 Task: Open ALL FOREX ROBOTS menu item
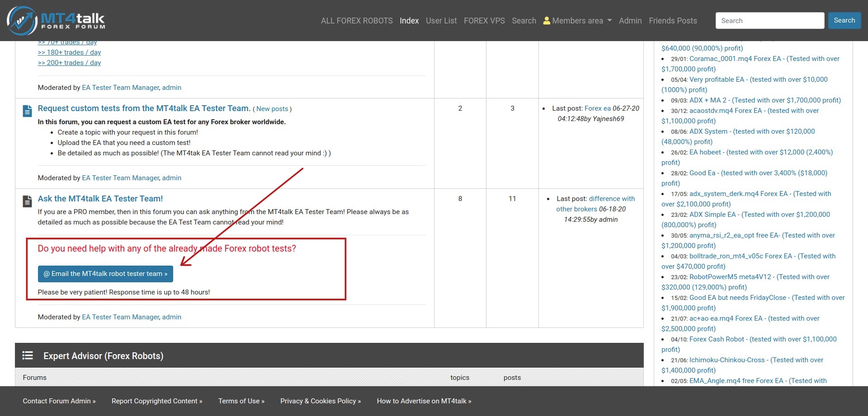coord(357,21)
